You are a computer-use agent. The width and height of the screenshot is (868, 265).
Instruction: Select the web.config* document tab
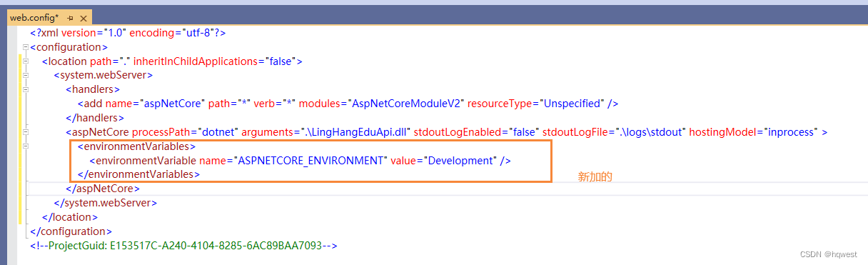[x=34, y=17]
